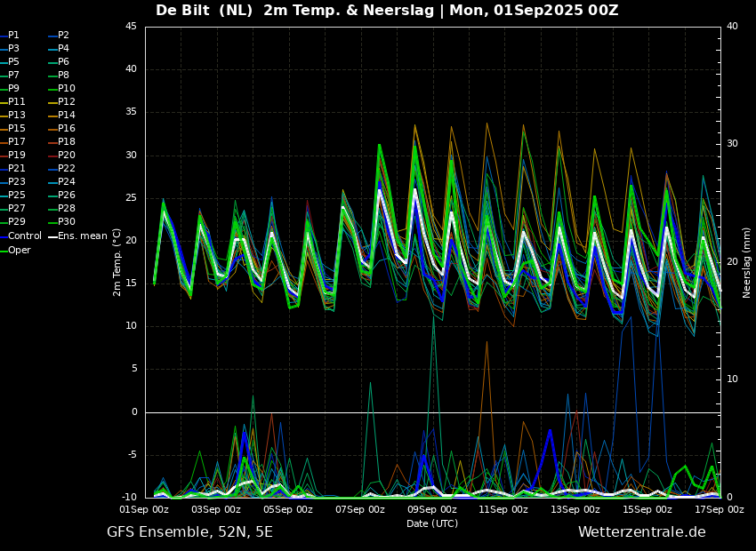Select the 01Sep 00z date tick label
Image resolution: width=756 pixels, height=551 pixels.
(144, 510)
